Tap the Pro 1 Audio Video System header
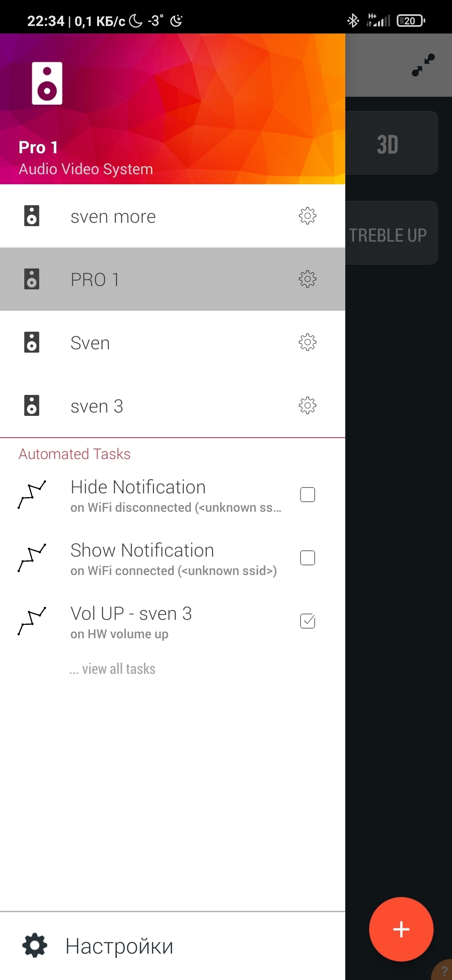The height and width of the screenshot is (980, 452). point(86,158)
